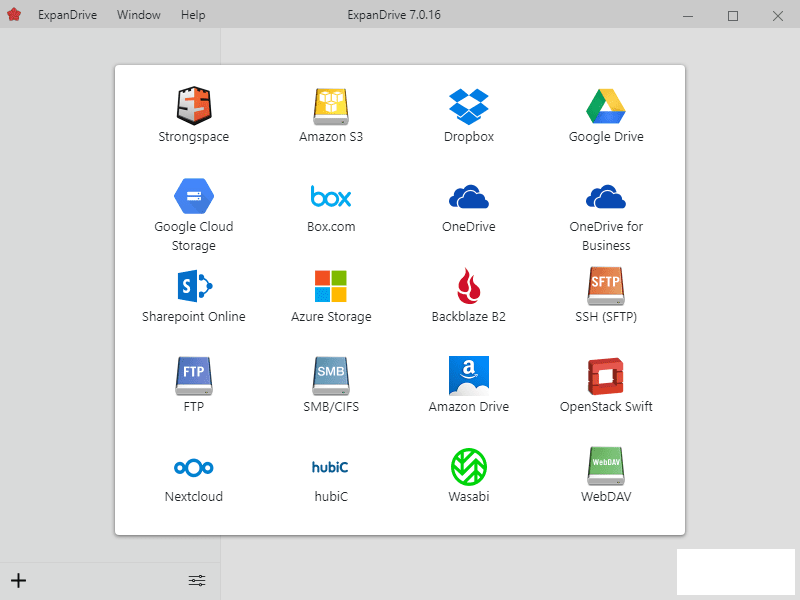
Task: Click the OneDrive cloud icon
Action: tap(469, 196)
